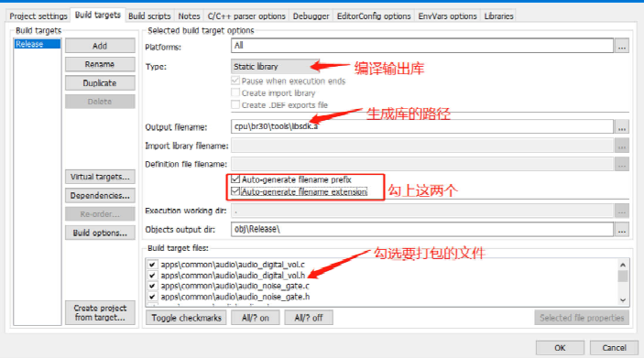This screenshot has width=644, height=358.
Task: Confirm the dialog with OK
Action: click(560, 348)
